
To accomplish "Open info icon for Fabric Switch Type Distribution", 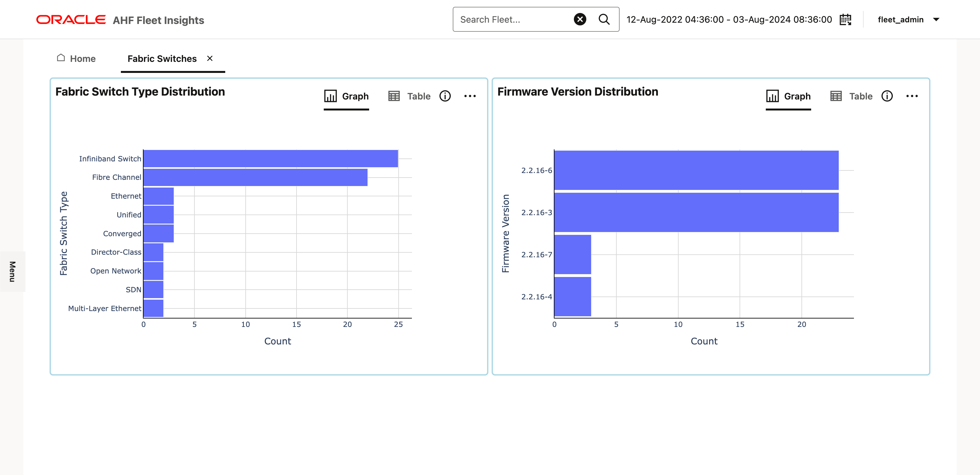I will pyautogui.click(x=445, y=96).
